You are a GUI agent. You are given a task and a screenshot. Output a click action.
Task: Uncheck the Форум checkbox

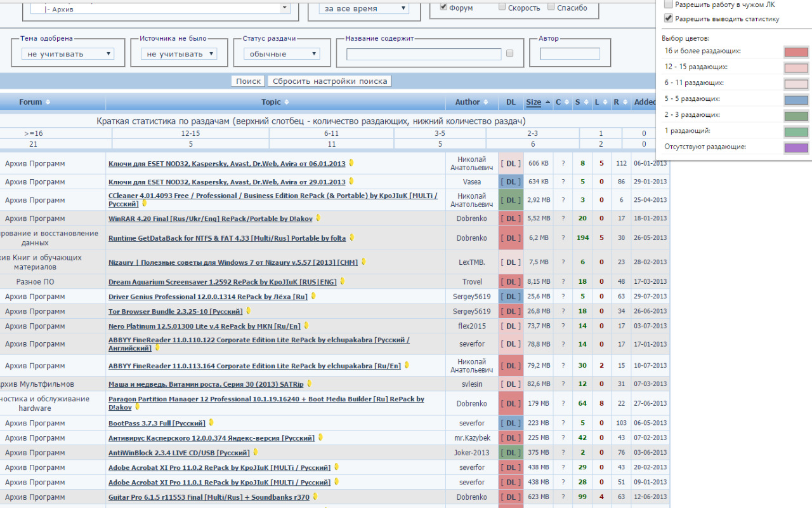[443, 8]
